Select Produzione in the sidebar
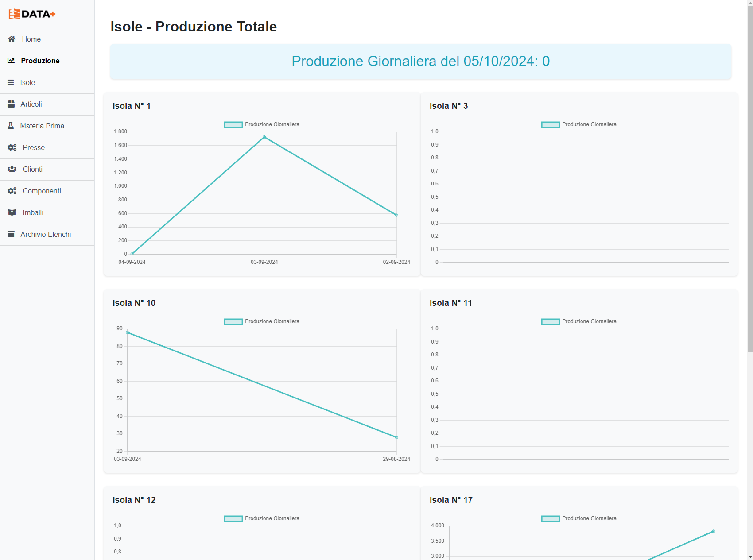Viewport: 753px width, 560px height. pos(47,61)
